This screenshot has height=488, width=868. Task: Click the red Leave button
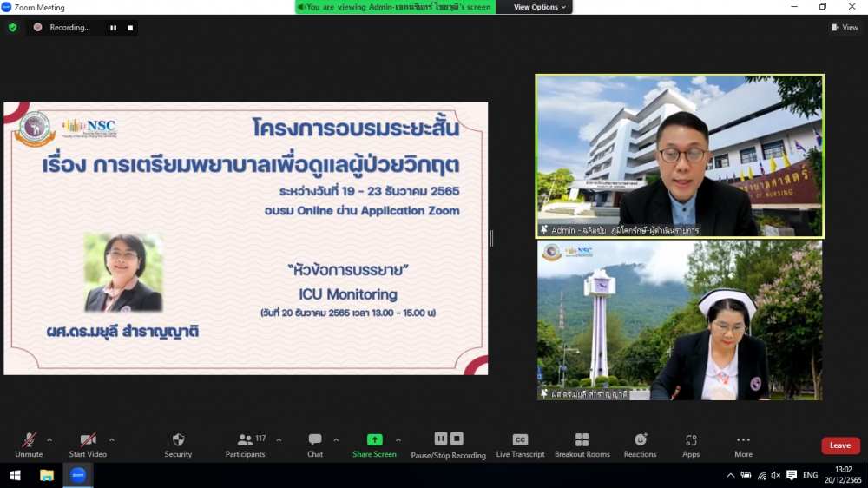click(840, 445)
